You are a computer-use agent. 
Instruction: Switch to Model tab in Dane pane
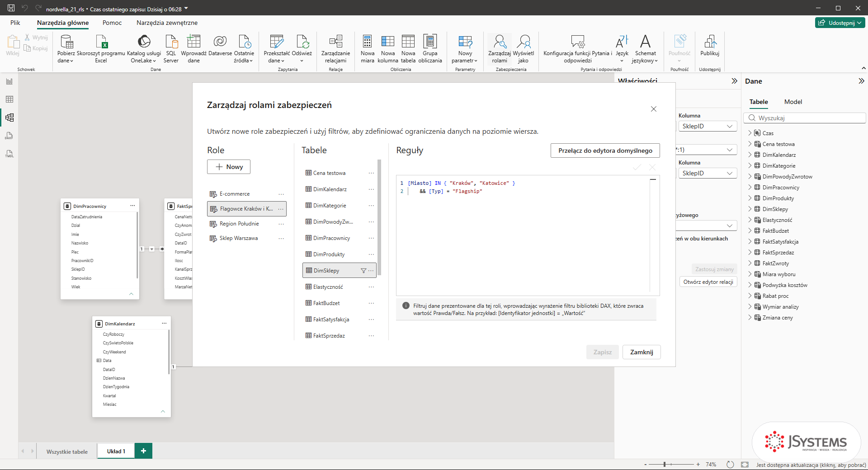(793, 102)
